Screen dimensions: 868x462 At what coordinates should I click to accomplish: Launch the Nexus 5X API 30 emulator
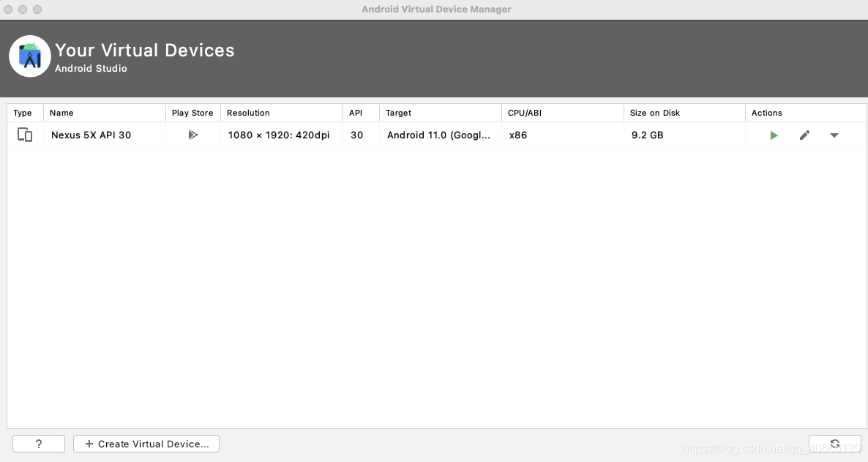774,135
